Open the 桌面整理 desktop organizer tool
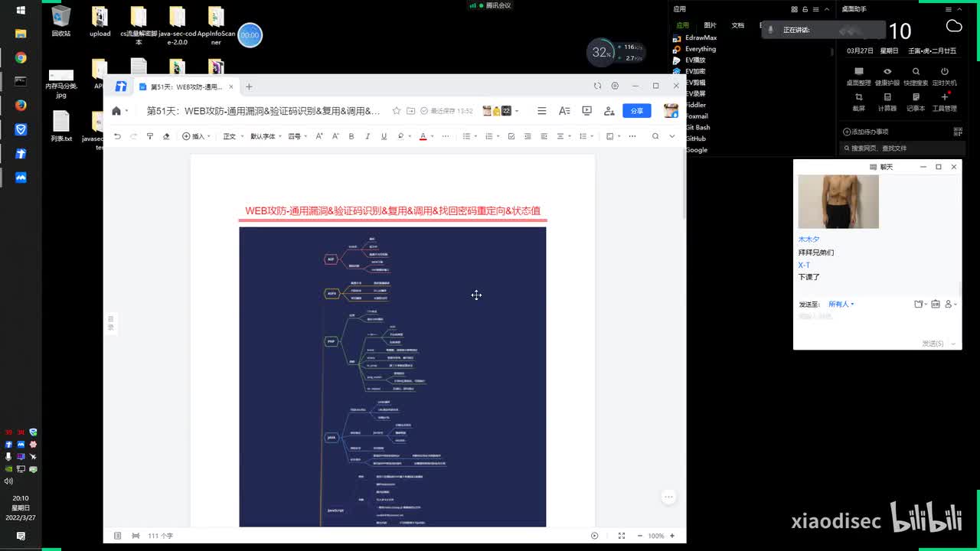980x551 pixels. pyautogui.click(x=858, y=77)
